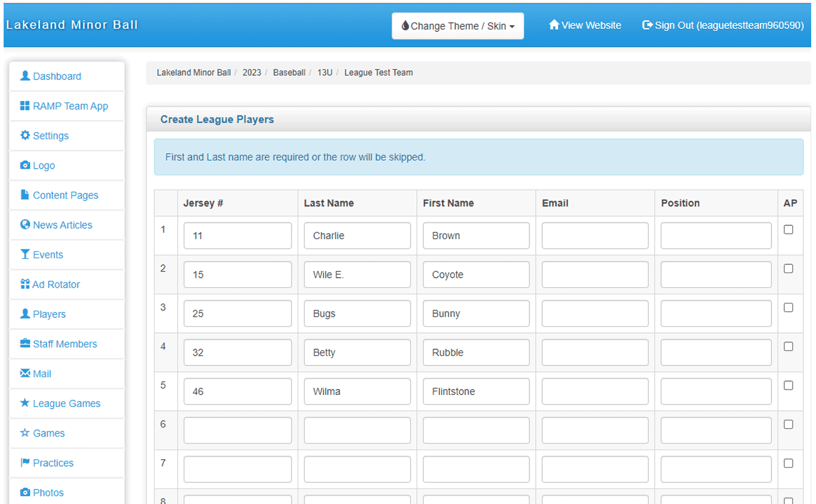
Task: Click the empty Email field for Betty Rubble
Action: (x=595, y=352)
